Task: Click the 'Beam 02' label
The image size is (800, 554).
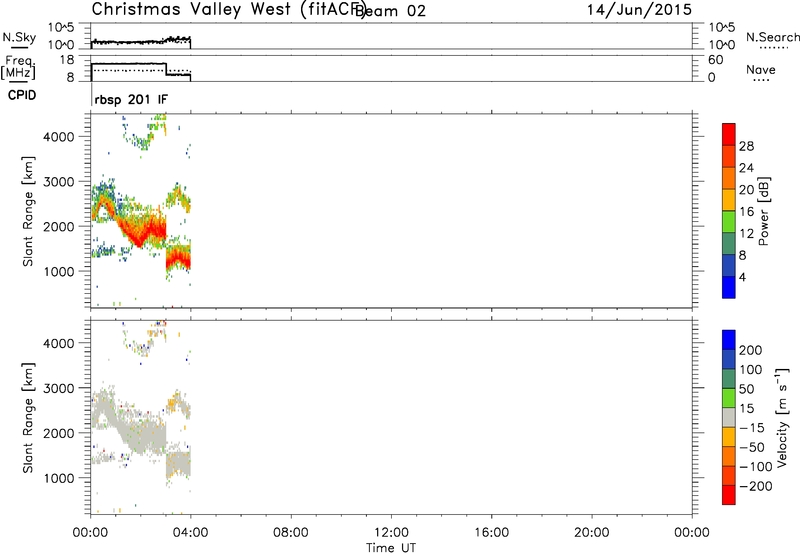Action: pos(390,11)
